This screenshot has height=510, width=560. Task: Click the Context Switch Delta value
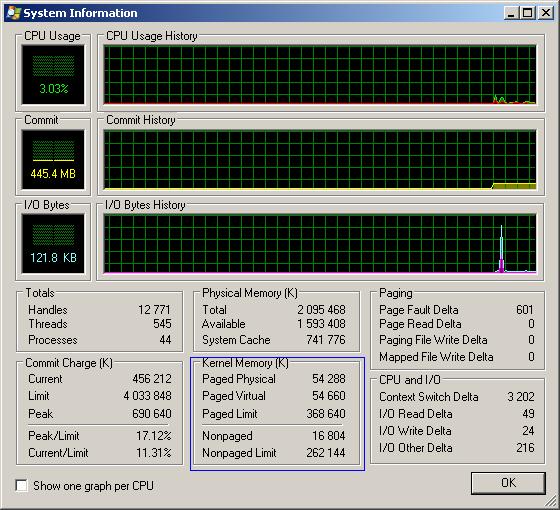(521, 397)
